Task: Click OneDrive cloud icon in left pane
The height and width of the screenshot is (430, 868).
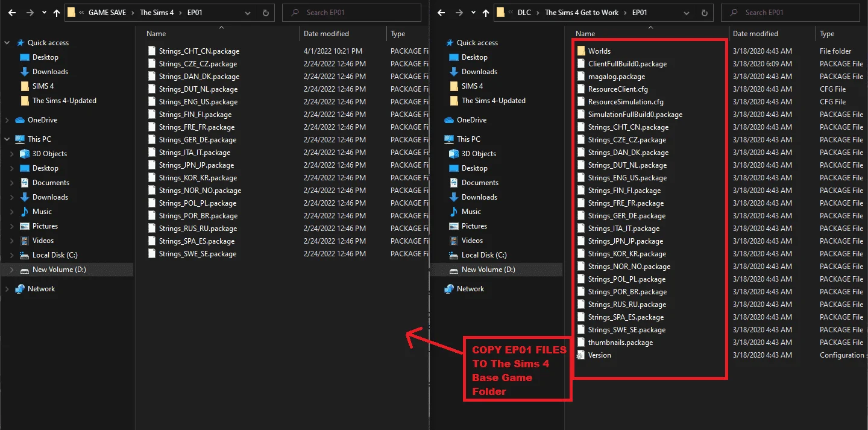Action: (x=20, y=120)
